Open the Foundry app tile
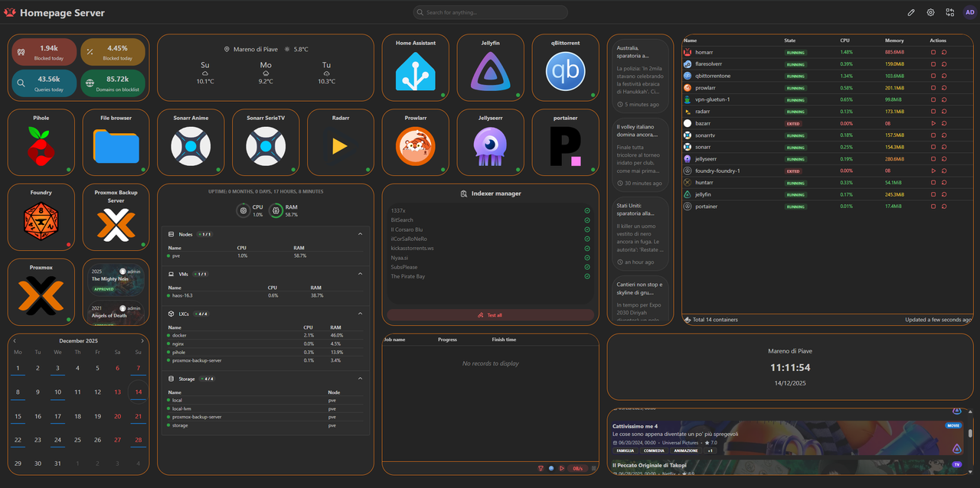Screen dimensions: 980x488 pos(41,217)
